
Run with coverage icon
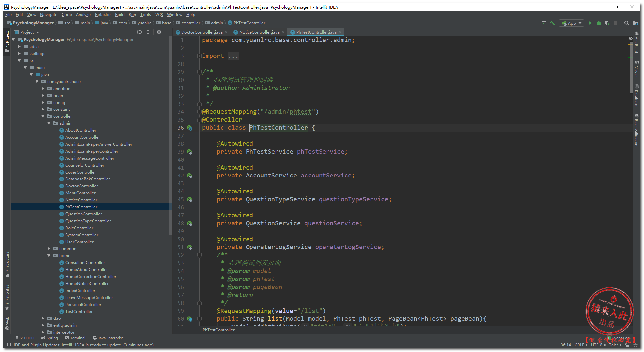click(x=607, y=23)
